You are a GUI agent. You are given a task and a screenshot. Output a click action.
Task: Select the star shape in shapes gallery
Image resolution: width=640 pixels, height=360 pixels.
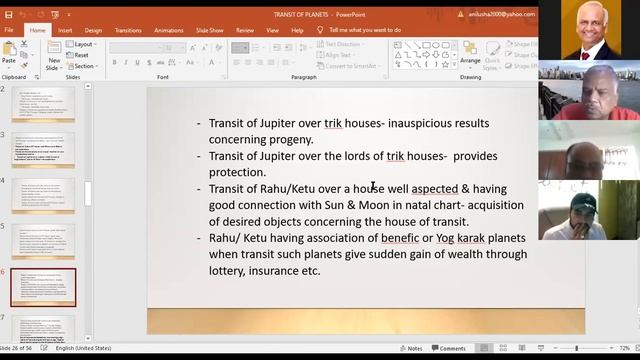[445, 64]
